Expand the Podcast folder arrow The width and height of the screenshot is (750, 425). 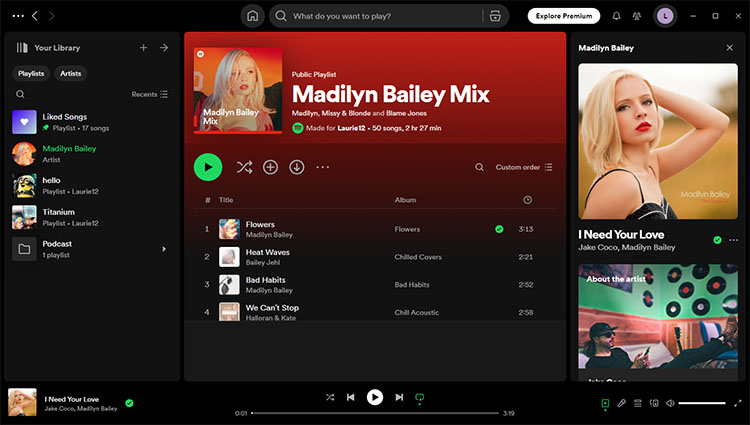coord(164,249)
